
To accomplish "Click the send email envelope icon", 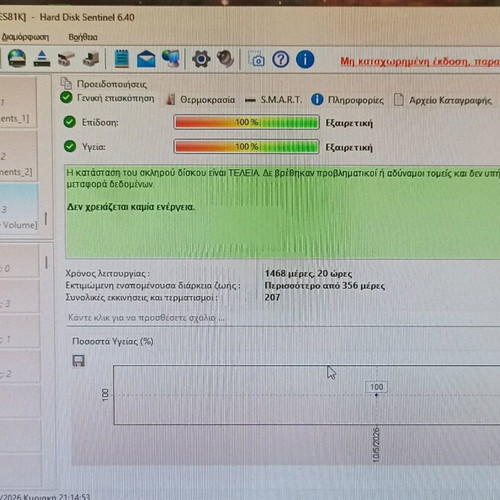I will [x=146, y=59].
